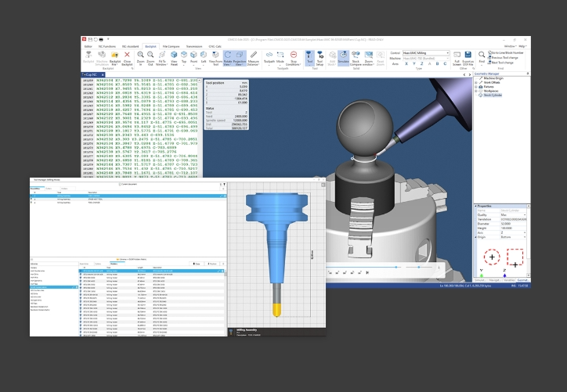Viewport: 567px width, 392px height.
Task: Click the Stock Compare icon
Action: (x=356, y=55)
